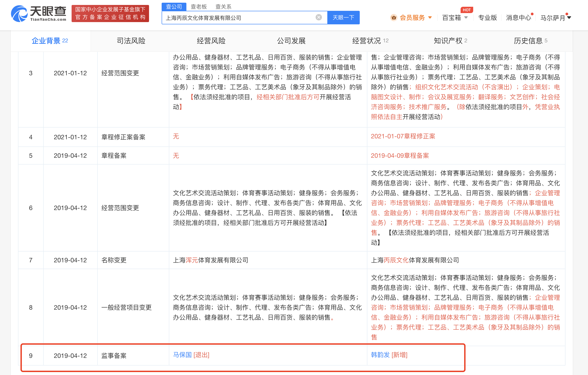Open the 公司发展 tab

[x=291, y=41]
